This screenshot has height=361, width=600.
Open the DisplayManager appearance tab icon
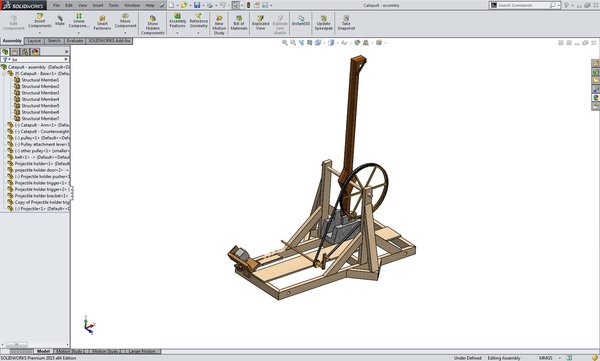click(x=35, y=52)
